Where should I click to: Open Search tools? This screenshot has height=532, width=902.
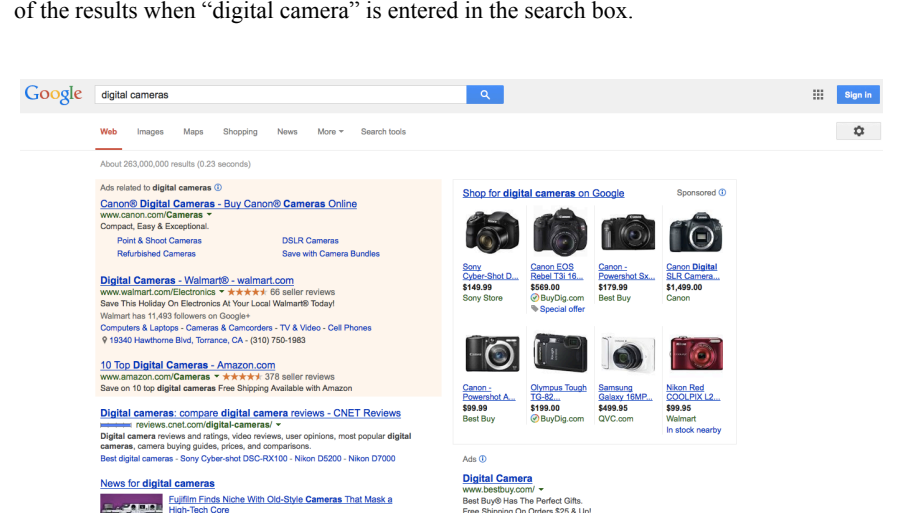click(383, 132)
